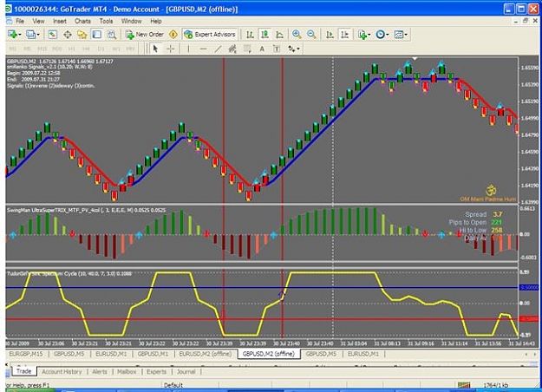This screenshot has height=392, width=542.
Task: Click the Spread 3.7 readout
Action: [x=484, y=214]
